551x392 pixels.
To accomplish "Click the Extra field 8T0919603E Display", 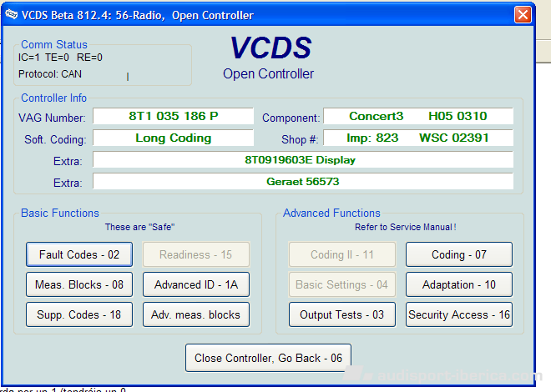I will 303,160.
